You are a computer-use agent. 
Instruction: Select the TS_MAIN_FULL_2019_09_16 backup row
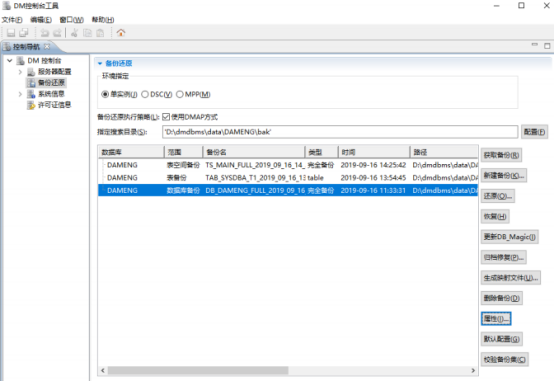pos(288,165)
